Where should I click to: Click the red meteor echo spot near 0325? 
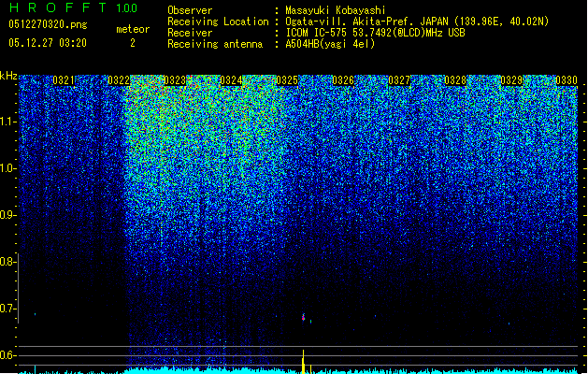point(304,317)
